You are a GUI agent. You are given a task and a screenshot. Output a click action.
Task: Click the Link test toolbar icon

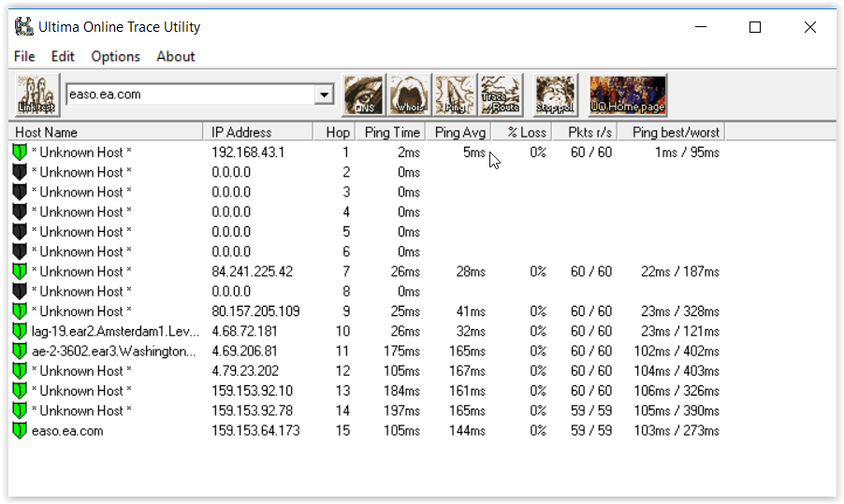coord(37,94)
